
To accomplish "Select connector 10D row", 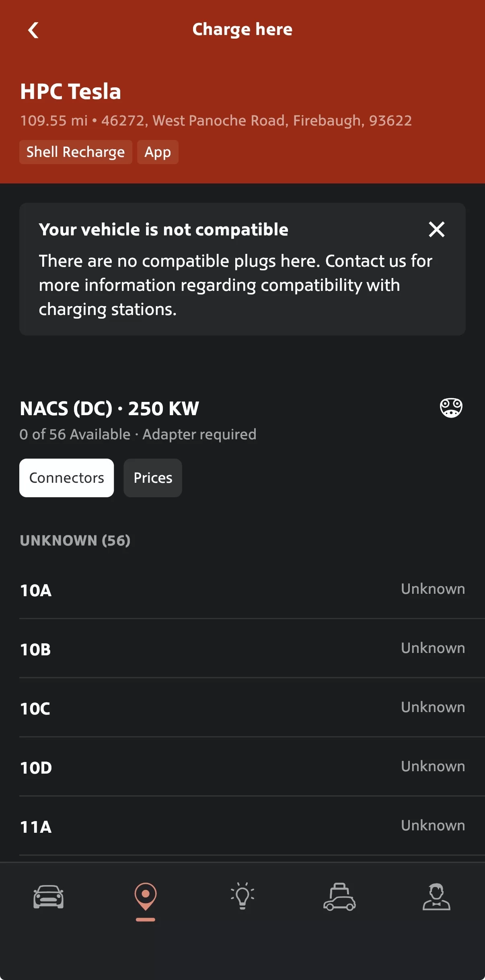I will [x=242, y=767].
